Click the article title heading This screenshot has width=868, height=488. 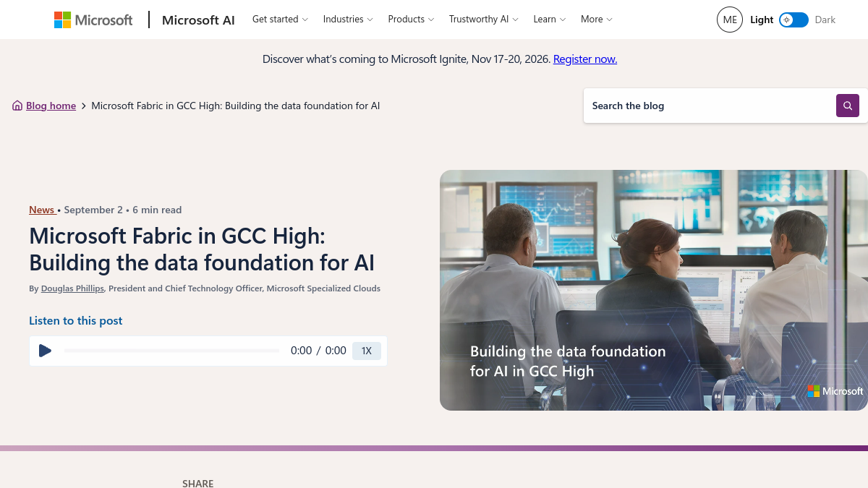click(202, 249)
